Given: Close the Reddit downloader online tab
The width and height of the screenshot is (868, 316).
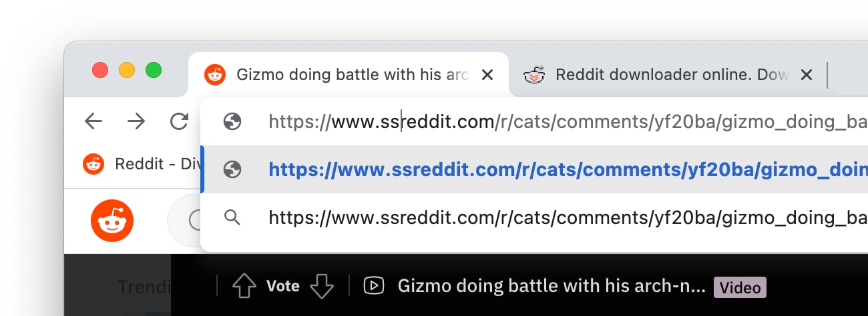Looking at the screenshot, I should tap(807, 75).
